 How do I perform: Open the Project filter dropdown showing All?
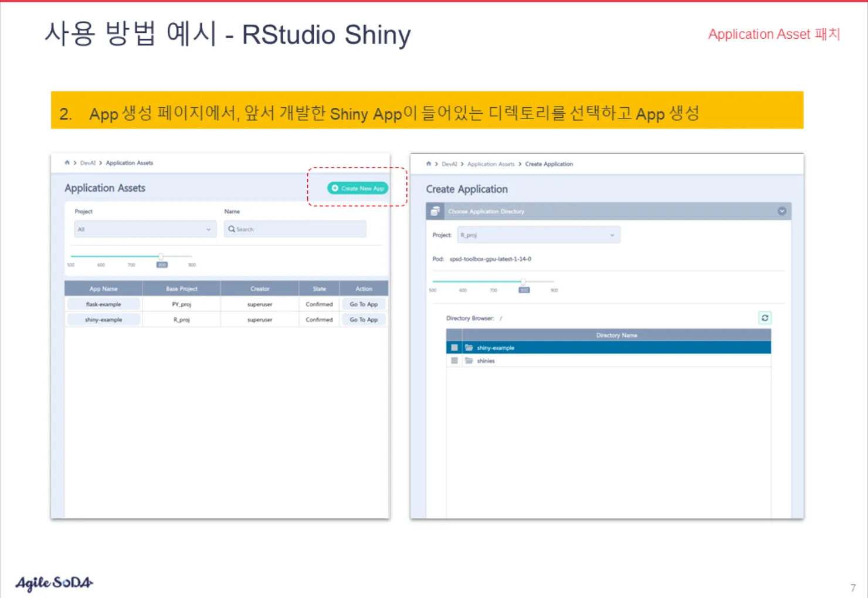click(145, 229)
